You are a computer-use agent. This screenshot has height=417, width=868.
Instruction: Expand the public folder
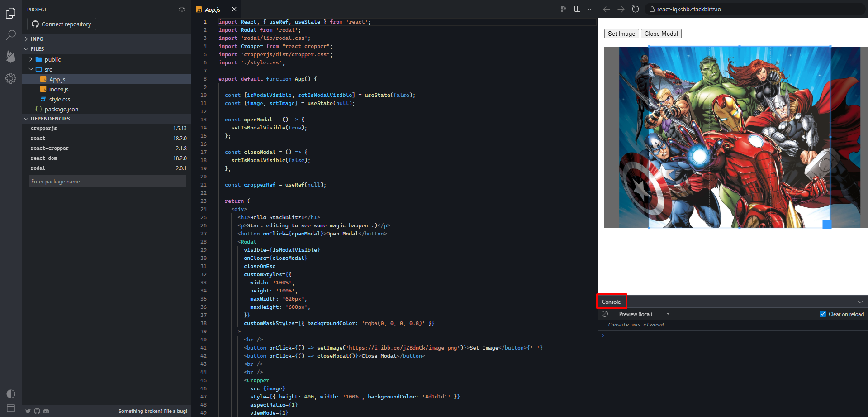tap(106, 59)
